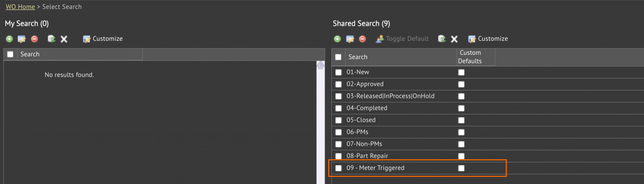Click the X icon in My Search toolbar

[64, 39]
